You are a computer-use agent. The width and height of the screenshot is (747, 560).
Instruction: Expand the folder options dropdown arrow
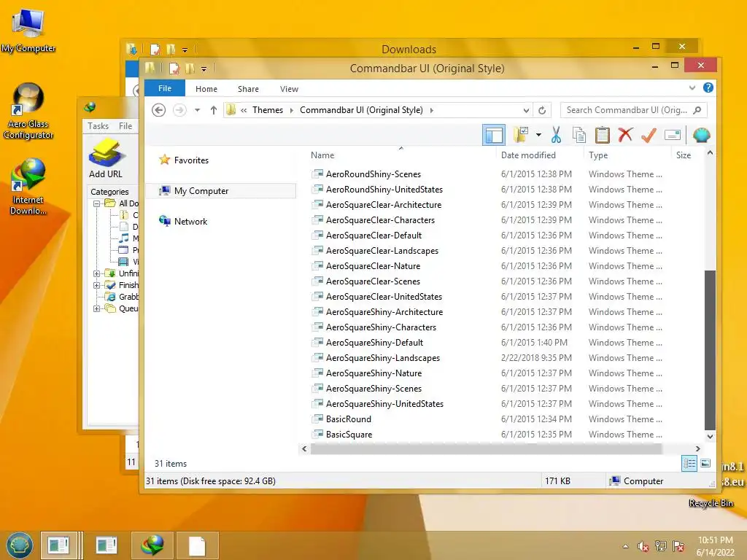[538, 135]
